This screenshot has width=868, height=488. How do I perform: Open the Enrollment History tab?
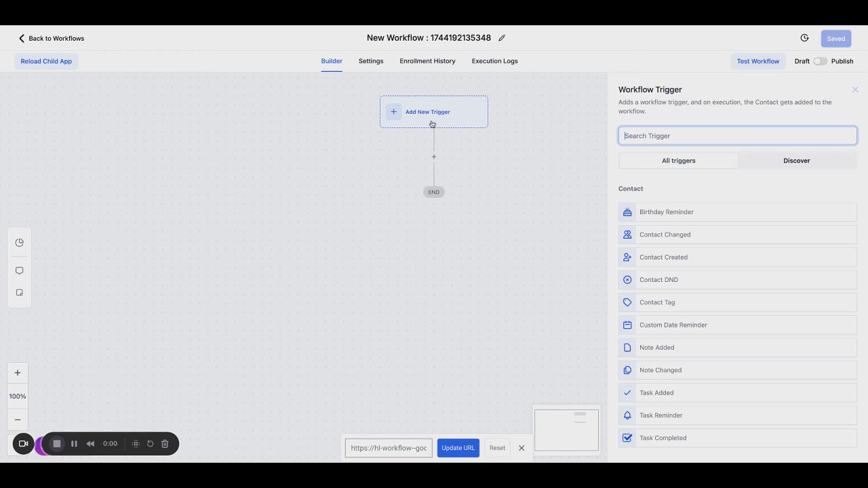pos(427,61)
